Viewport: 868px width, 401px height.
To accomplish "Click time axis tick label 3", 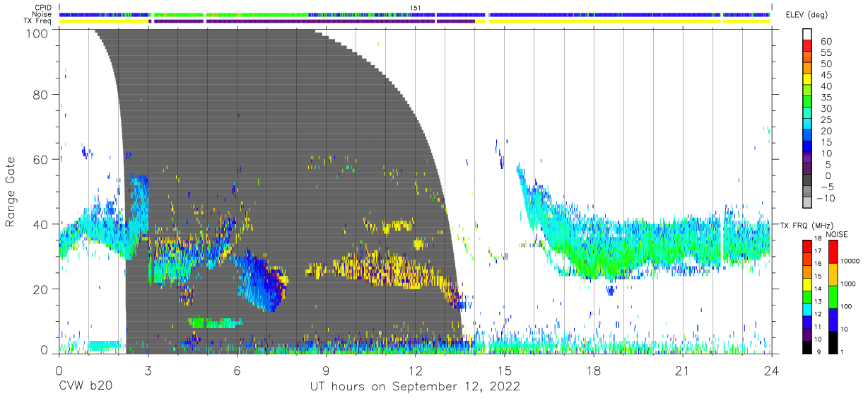I will coord(148,371).
